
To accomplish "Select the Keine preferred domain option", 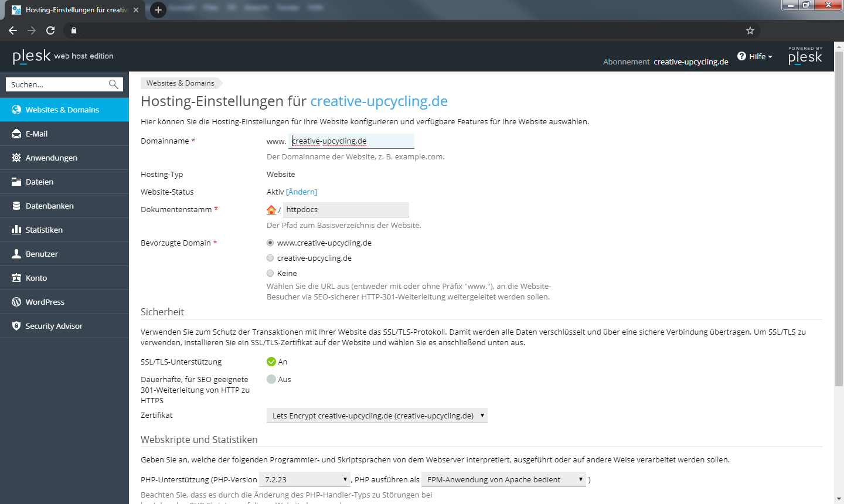I will (270, 273).
